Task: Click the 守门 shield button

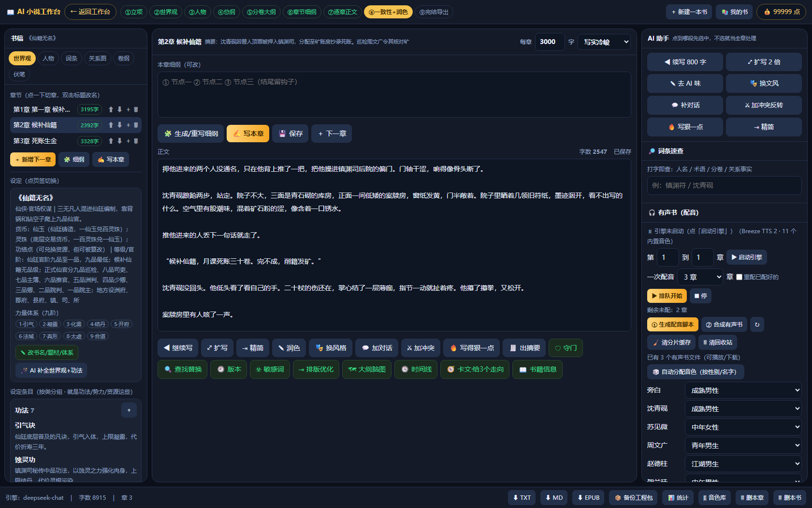Action: (x=565, y=348)
